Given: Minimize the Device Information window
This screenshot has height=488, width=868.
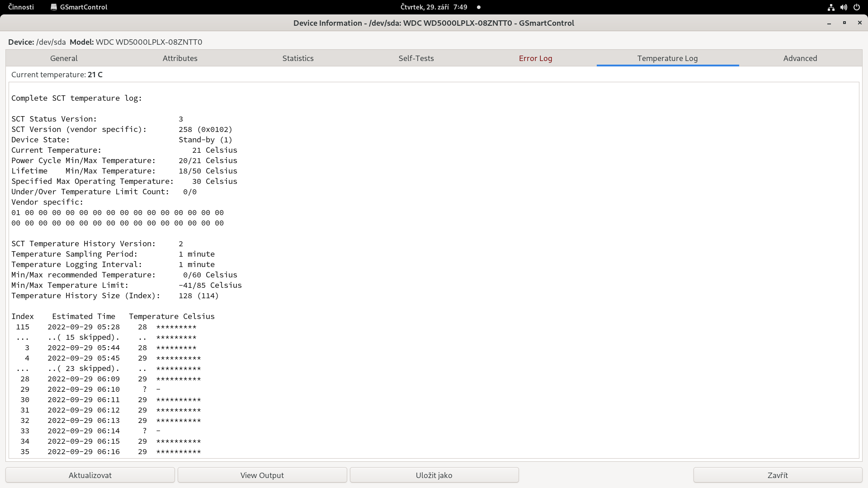Looking at the screenshot, I should [x=829, y=23].
